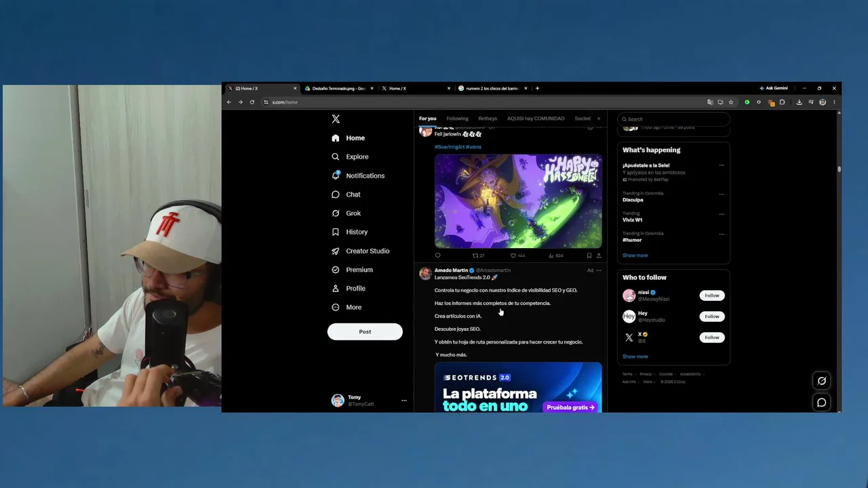Click the X search field
This screenshot has height=488, width=868.
[673, 119]
